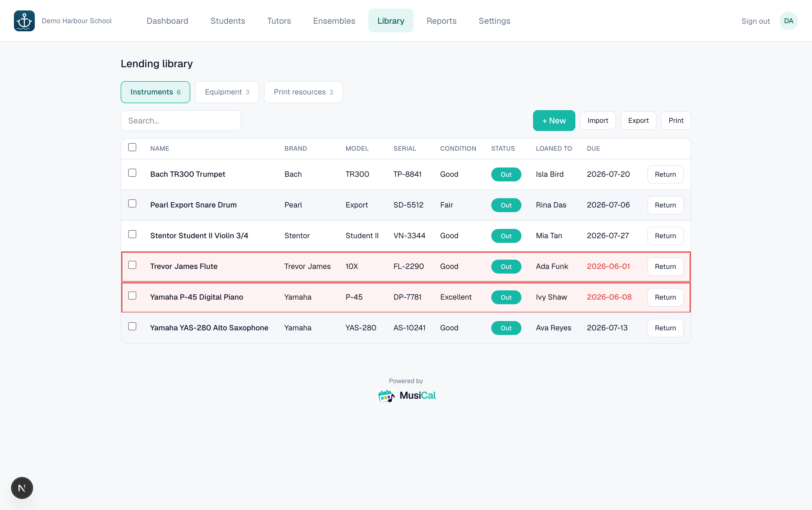
Task: Click the MODEL column header
Action: [x=357, y=149]
